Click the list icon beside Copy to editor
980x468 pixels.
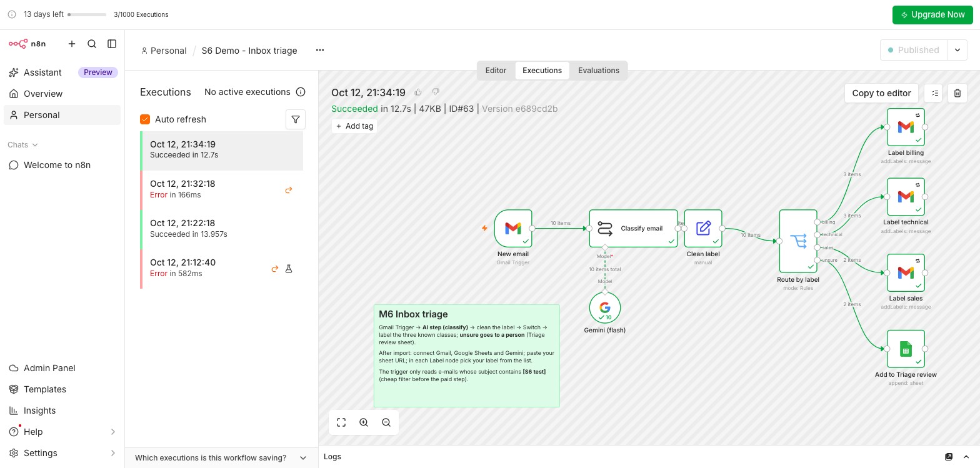pos(934,93)
